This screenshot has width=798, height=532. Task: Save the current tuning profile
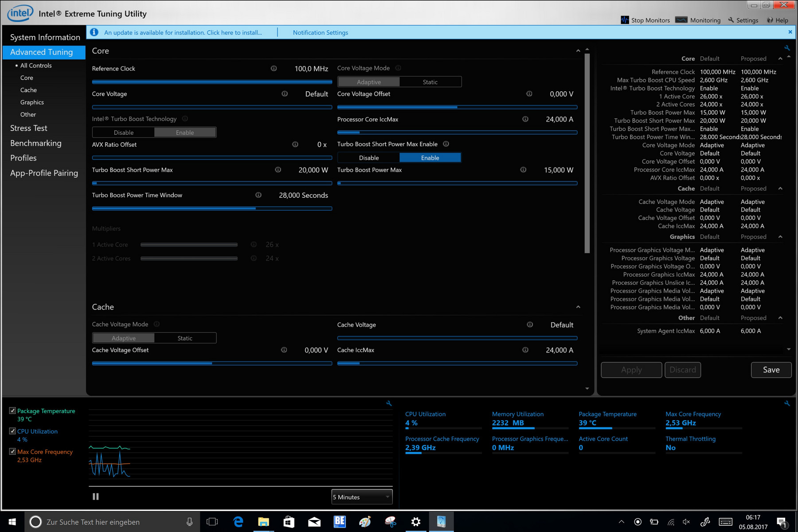[771, 370]
